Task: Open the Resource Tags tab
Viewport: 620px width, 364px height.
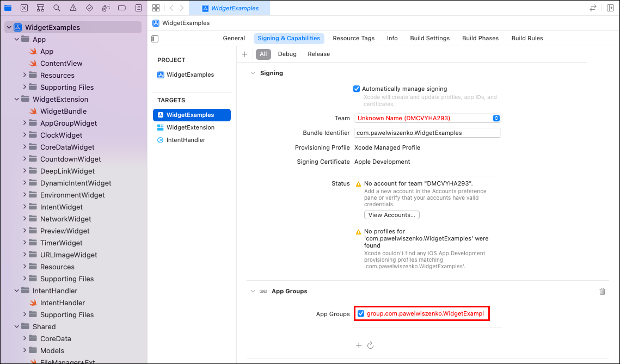Action: tap(353, 38)
